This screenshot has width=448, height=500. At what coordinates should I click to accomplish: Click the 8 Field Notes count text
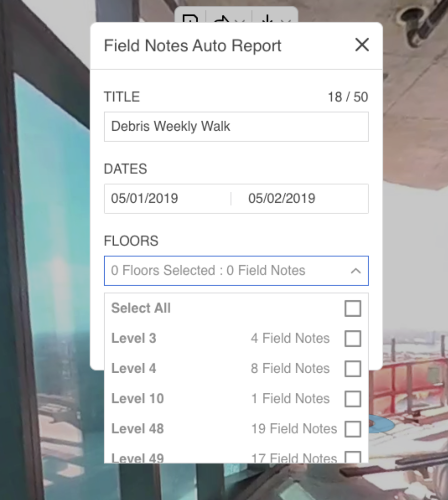tap(290, 369)
